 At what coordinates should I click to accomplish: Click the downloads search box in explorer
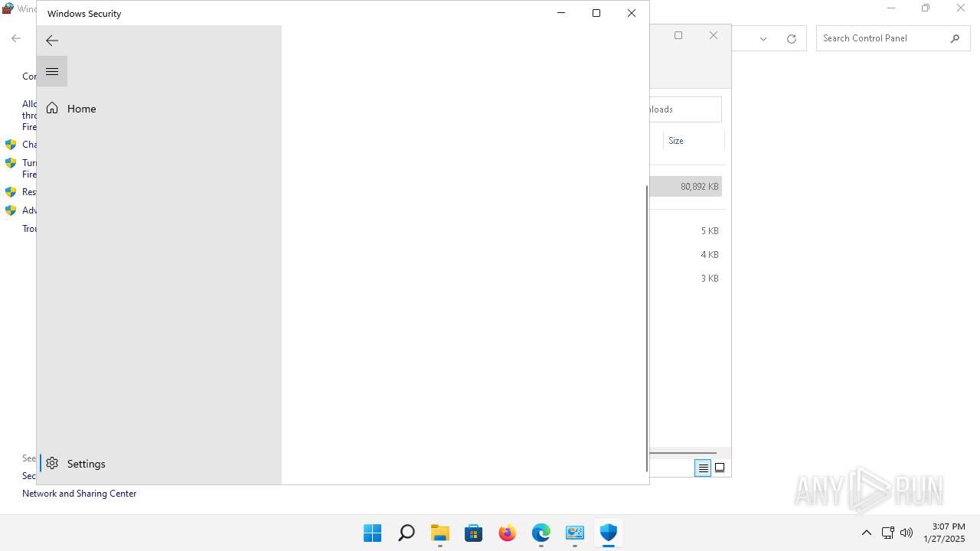pyautogui.click(x=686, y=109)
